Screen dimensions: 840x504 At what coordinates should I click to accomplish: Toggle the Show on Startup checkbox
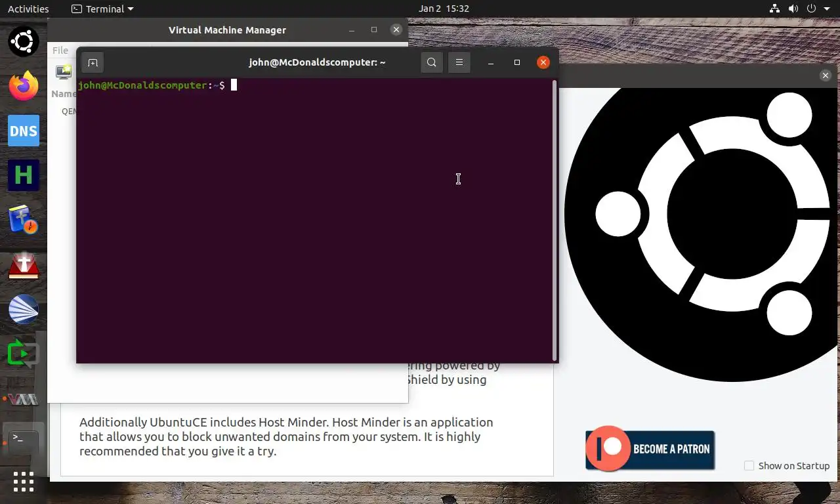(x=749, y=466)
